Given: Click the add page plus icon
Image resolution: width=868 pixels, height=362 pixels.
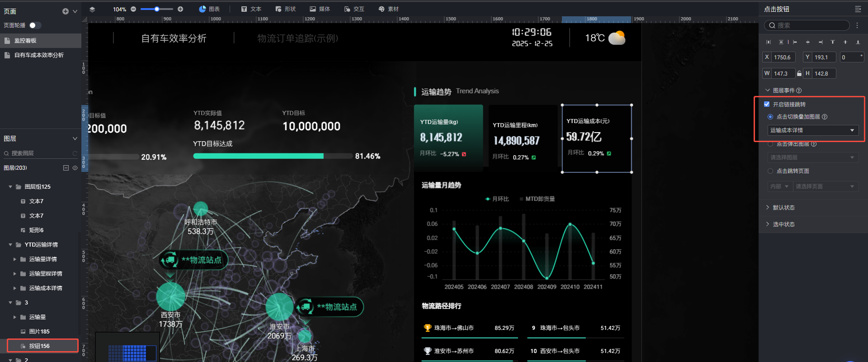Looking at the screenshot, I should click(66, 11).
